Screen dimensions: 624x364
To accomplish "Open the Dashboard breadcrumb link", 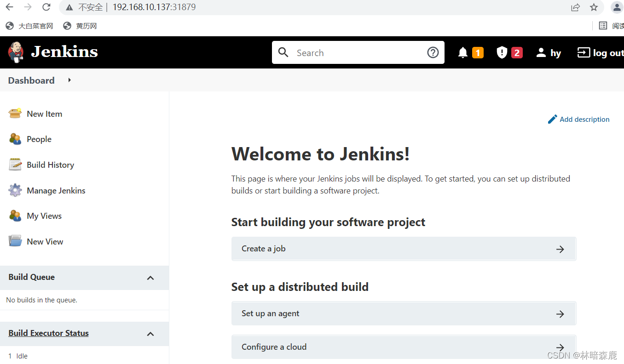I will pos(31,80).
